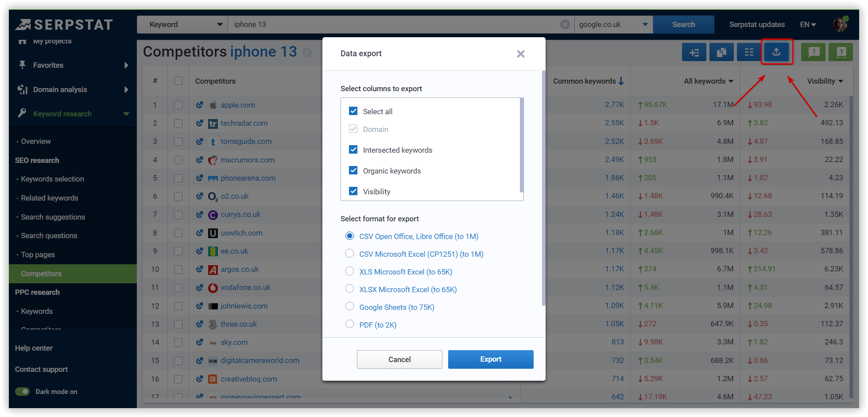The height and width of the screenshot is (417, 868).
Task: Check the table header select-all checkbox
Action: (178, 81)
